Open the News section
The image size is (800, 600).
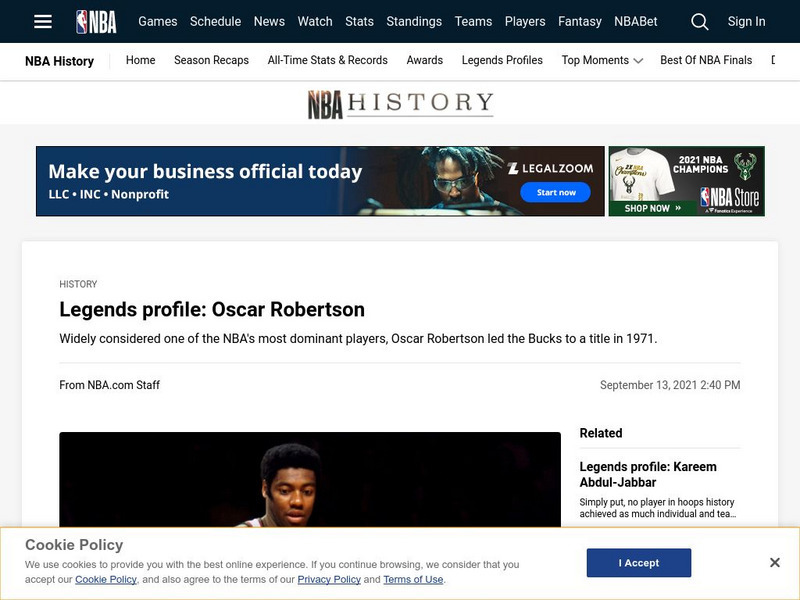tap(269, 21)
